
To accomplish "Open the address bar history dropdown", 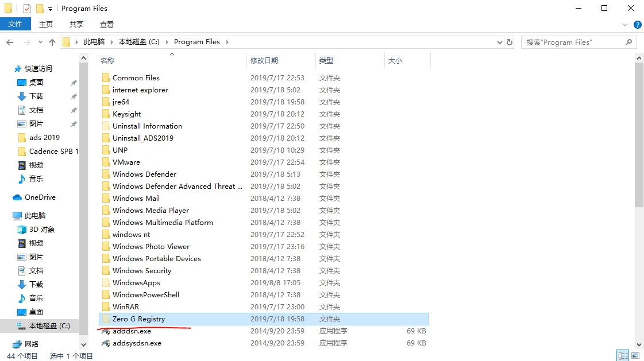I will point(499,42).
